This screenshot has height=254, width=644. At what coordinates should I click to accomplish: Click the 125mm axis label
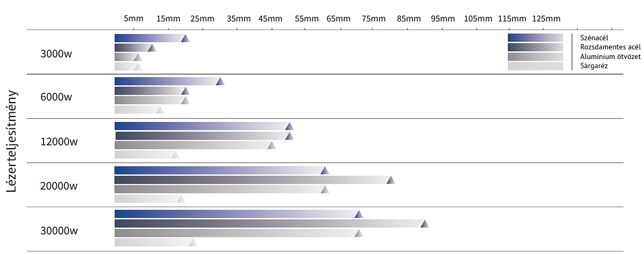coord(546,18)
